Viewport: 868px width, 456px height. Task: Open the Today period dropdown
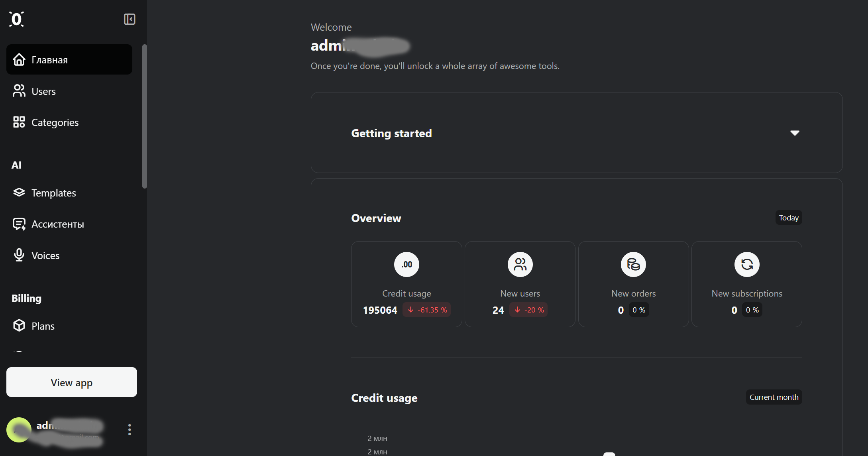pos(789,218)
